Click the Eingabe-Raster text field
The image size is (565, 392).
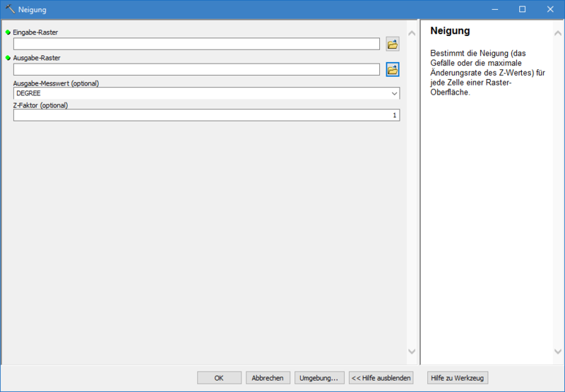(x=196, y=44)
